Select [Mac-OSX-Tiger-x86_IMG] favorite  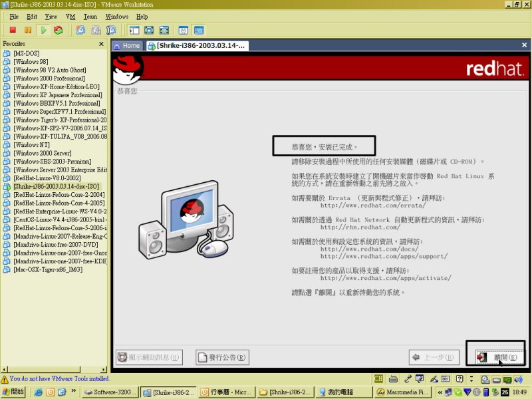coord(48,269)
